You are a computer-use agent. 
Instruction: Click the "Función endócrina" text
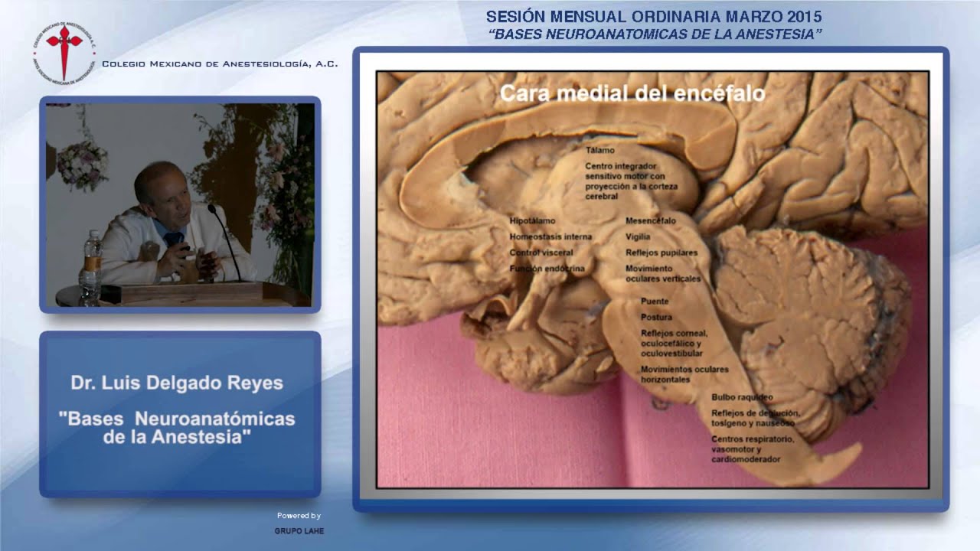547,269
